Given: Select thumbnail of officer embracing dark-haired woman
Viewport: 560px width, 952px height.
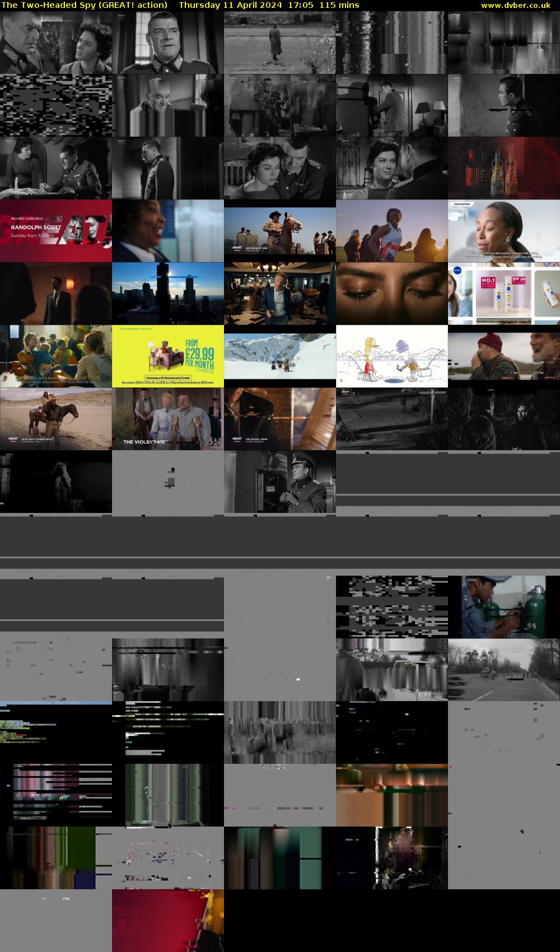Looking at the screenshot, I should (280, 168).
